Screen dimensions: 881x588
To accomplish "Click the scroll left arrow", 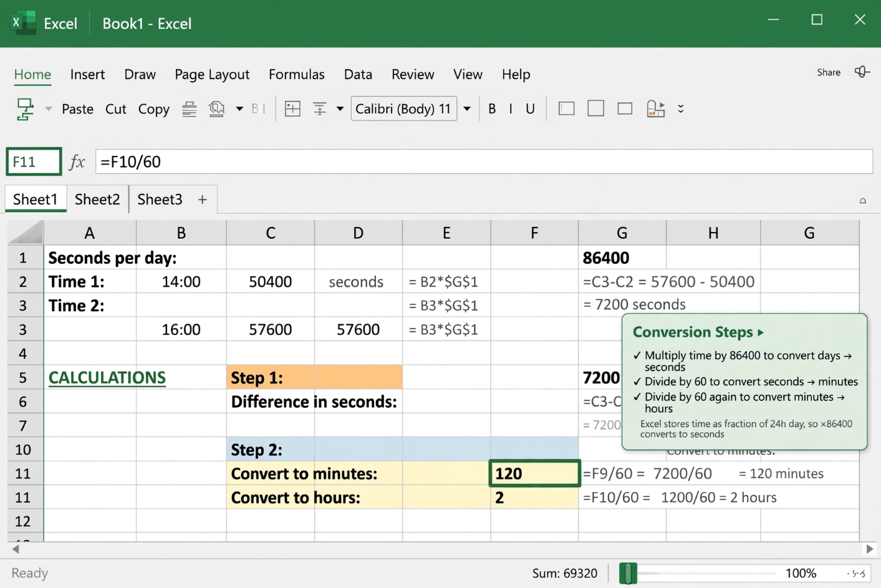I will [16, 549].
